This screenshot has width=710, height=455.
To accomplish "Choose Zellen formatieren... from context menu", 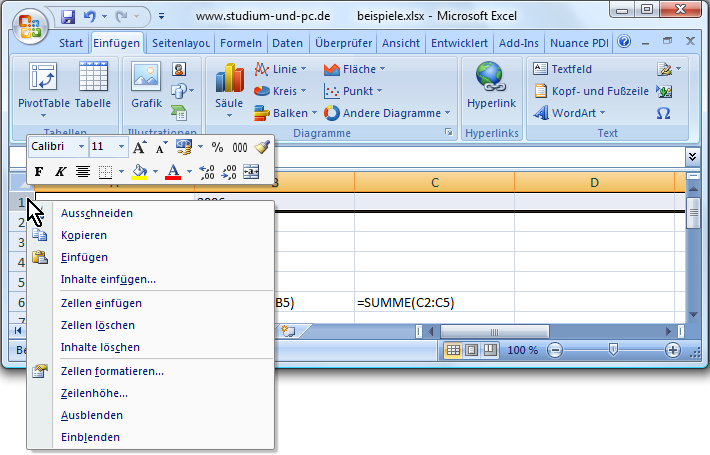I will point(151,371).
